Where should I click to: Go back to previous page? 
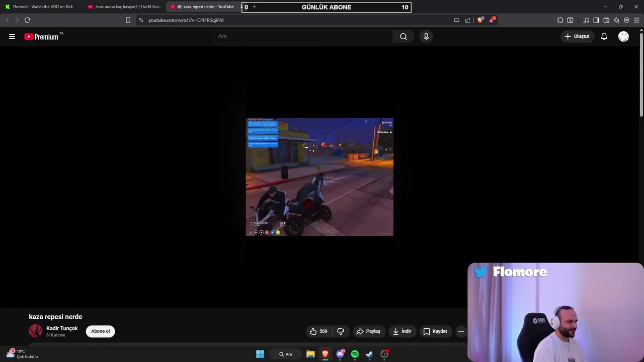coord(7,20)
